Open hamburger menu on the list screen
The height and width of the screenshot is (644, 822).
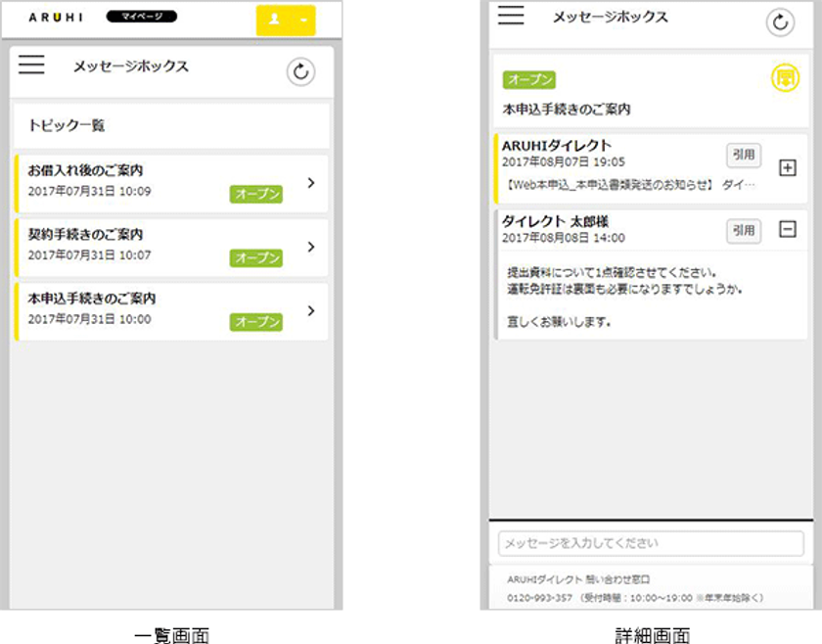[x=31, y=66]
